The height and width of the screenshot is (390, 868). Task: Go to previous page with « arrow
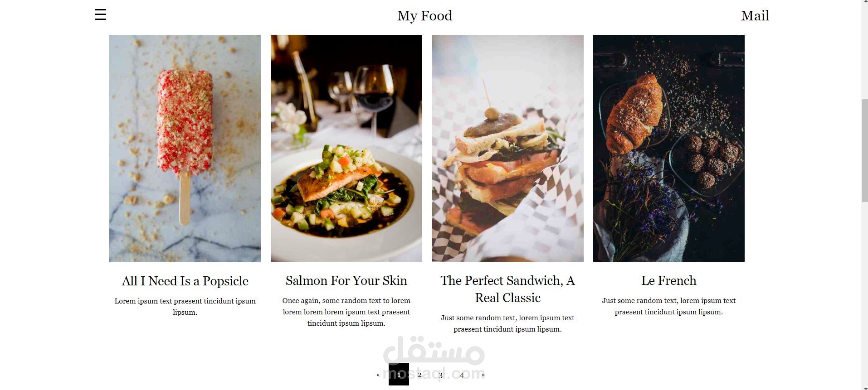pos(378,375)
